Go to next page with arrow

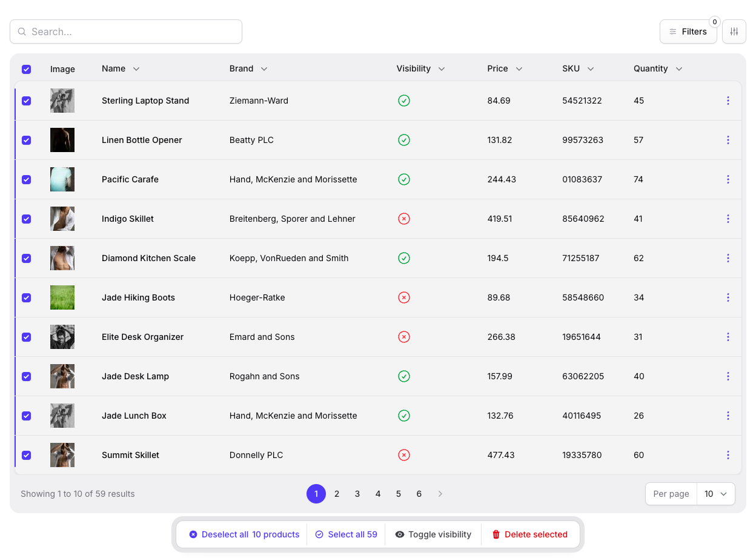[440, 494]
